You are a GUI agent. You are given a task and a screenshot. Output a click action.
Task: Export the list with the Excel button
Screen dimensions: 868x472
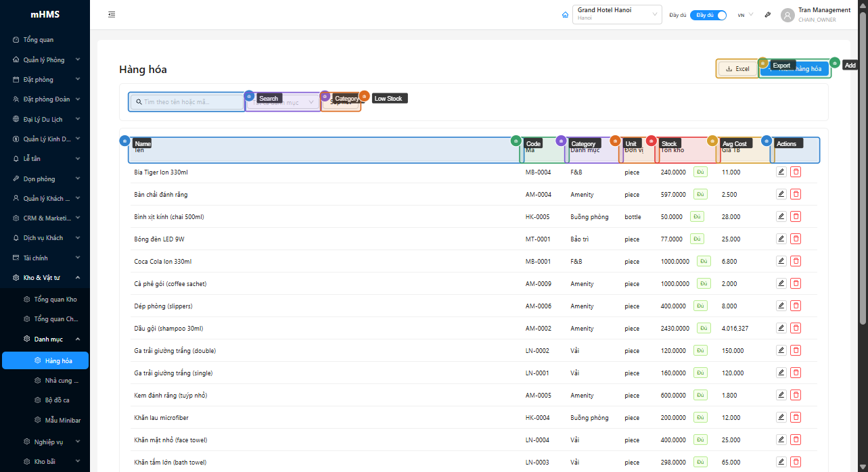[x=737, y=69]
